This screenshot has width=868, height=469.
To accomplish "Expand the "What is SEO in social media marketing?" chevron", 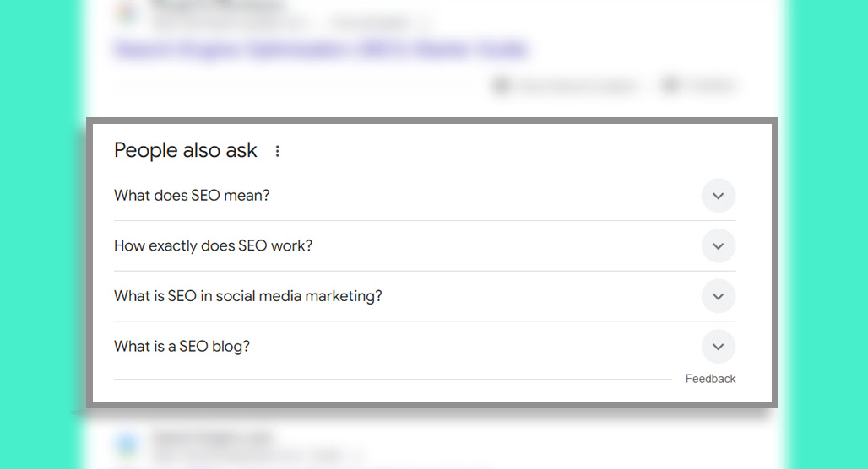I will (x=718, y=296).
